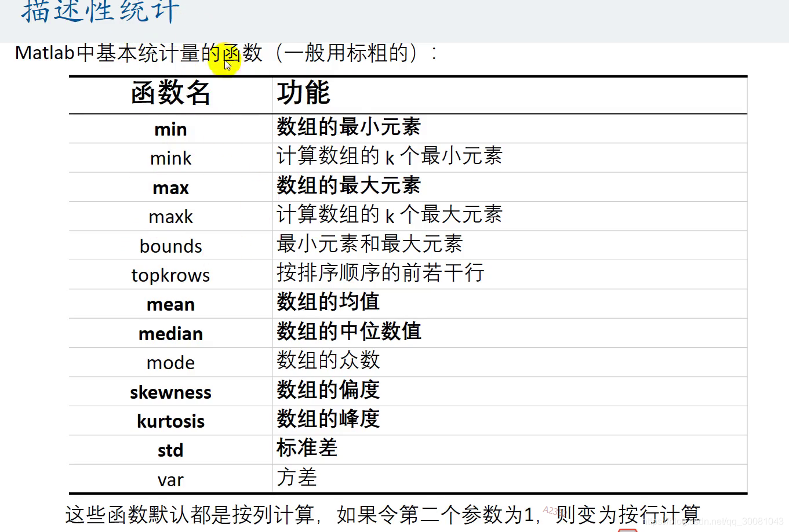Select the 'median' function name cell

pos(171,334)
